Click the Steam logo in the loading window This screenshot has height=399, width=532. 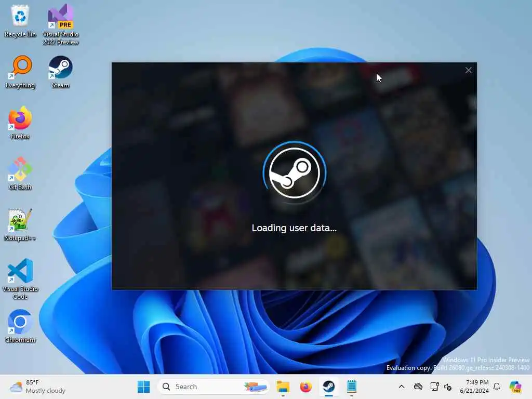pos(294,173)
